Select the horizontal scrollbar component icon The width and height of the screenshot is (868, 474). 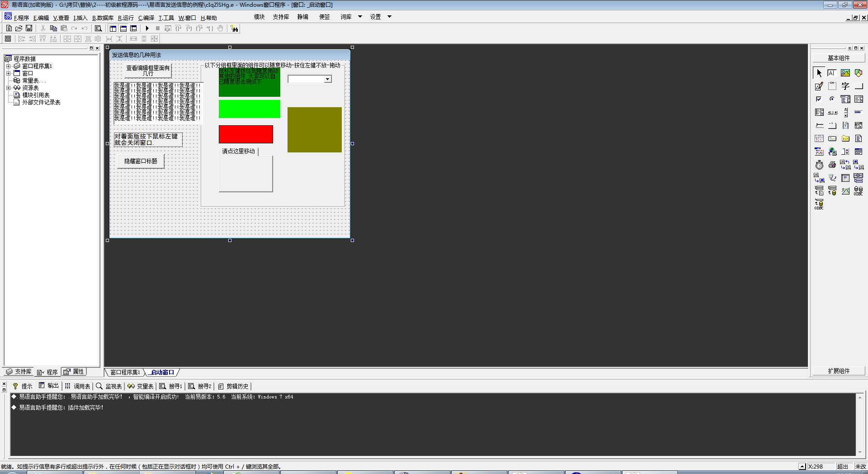(832, 112)
